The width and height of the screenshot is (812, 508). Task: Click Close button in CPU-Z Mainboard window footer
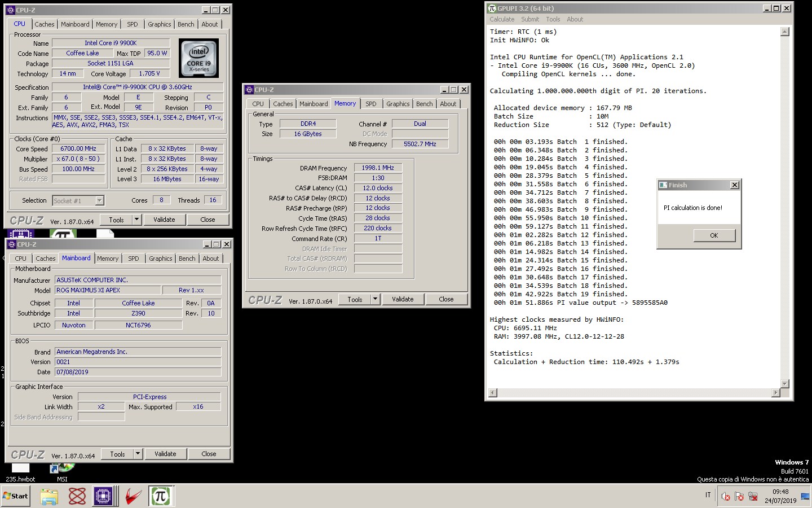pos(209,454)
